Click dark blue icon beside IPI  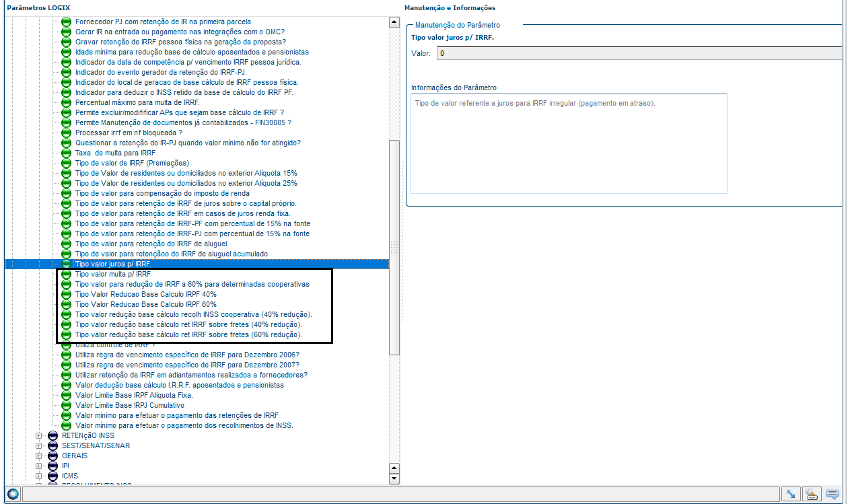pyautogui.click(x=53, y=466)
